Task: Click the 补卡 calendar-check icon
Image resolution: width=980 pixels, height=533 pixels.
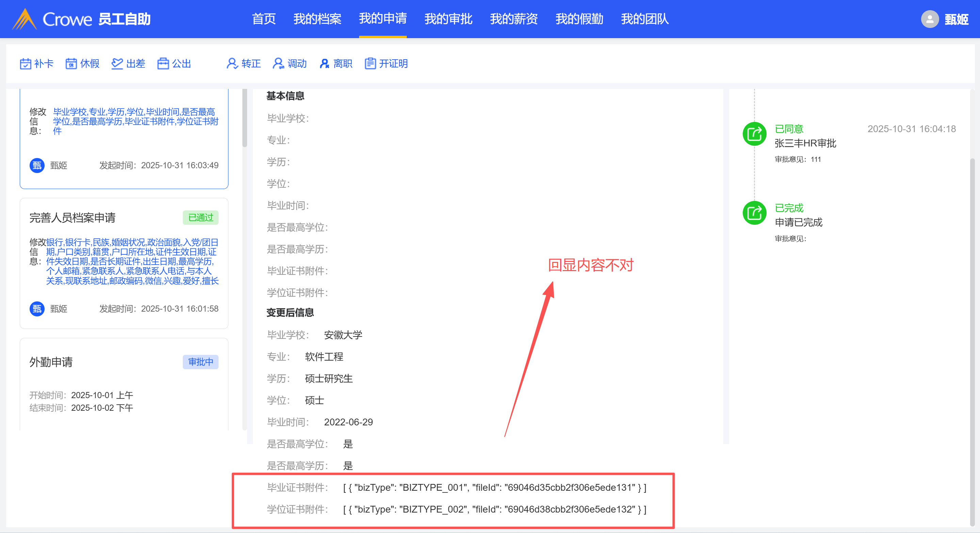Action: click(x=26, y=64)
